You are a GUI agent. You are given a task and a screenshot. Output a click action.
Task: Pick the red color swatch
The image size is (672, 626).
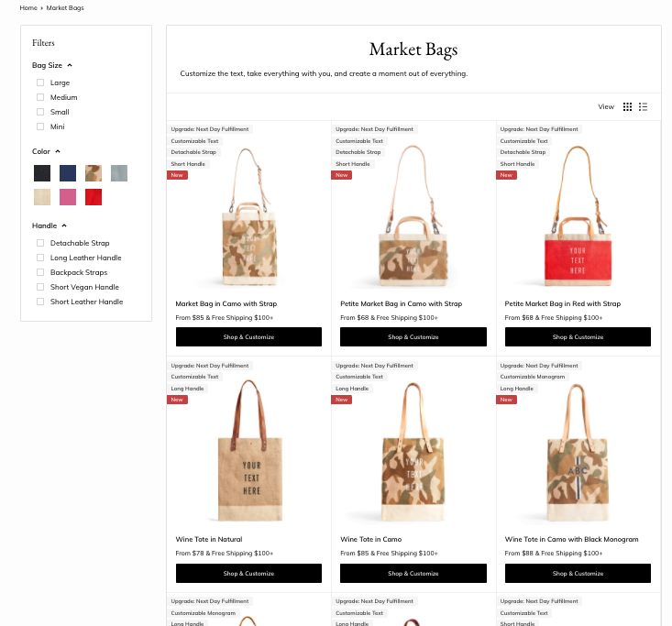point(94,197)
